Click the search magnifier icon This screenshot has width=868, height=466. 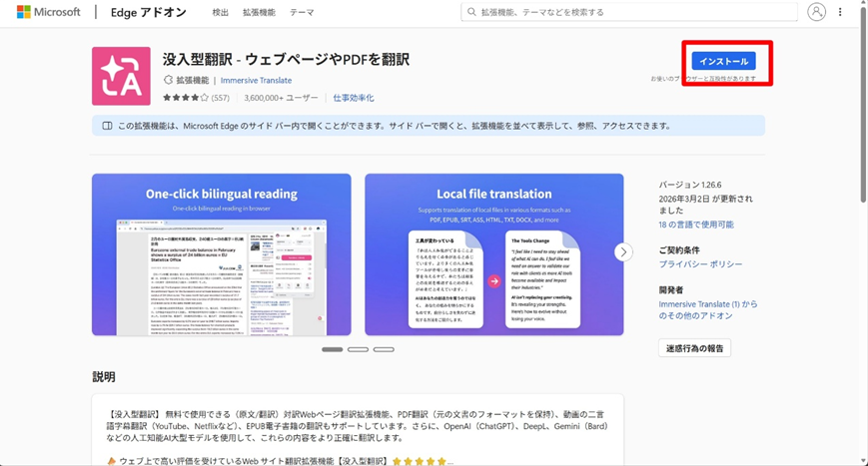pos(471,12)
